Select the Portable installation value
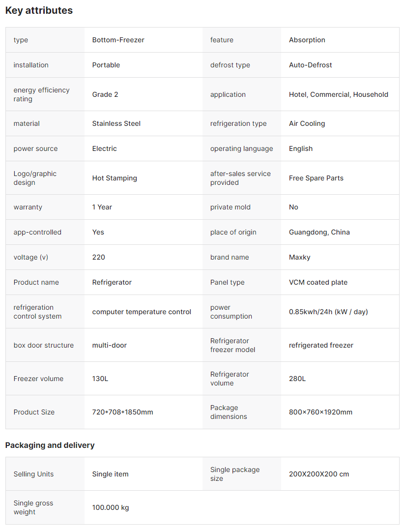The image size is (405, 532). [x=106, y=65]
